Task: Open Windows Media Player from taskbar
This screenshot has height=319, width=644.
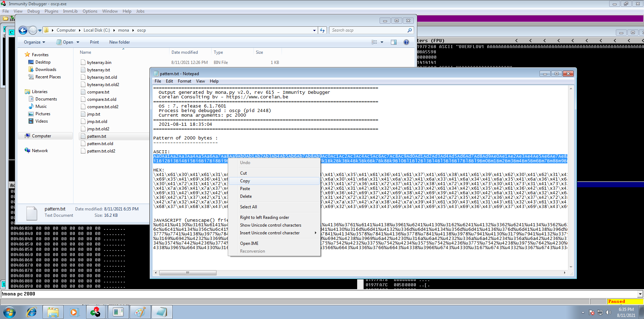Action: coord(74,312)
